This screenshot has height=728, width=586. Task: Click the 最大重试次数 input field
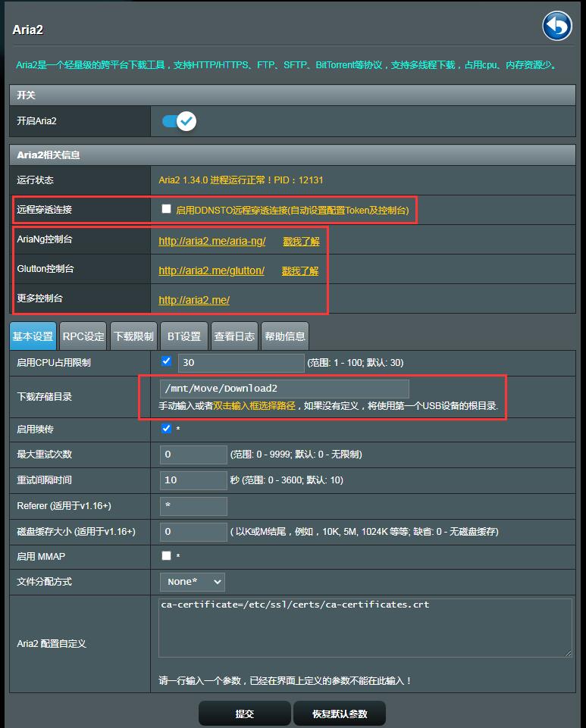coord(193,455)
